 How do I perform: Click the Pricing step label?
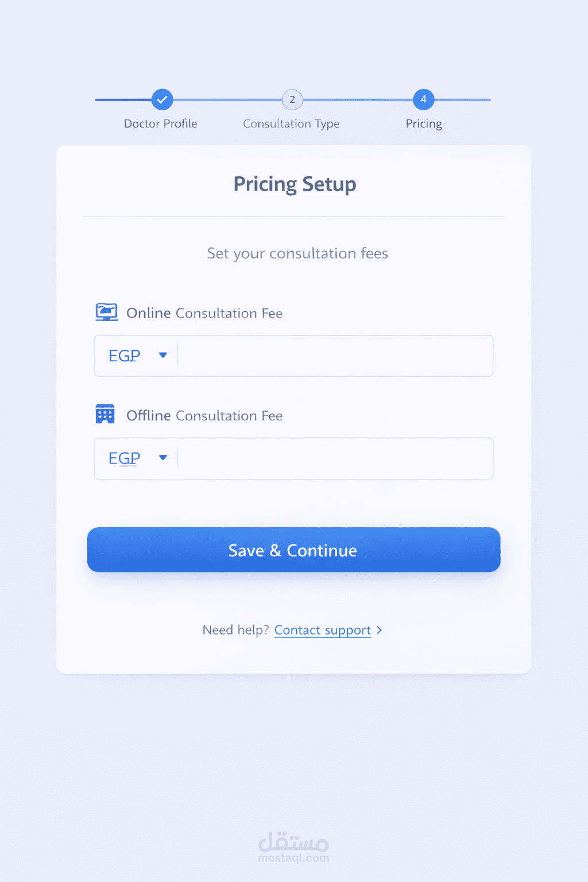(x=424, y=124)
